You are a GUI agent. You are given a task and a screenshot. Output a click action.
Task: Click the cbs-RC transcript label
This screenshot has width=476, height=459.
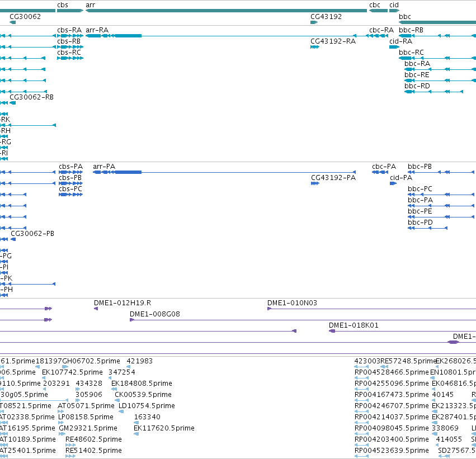[69, 53]
